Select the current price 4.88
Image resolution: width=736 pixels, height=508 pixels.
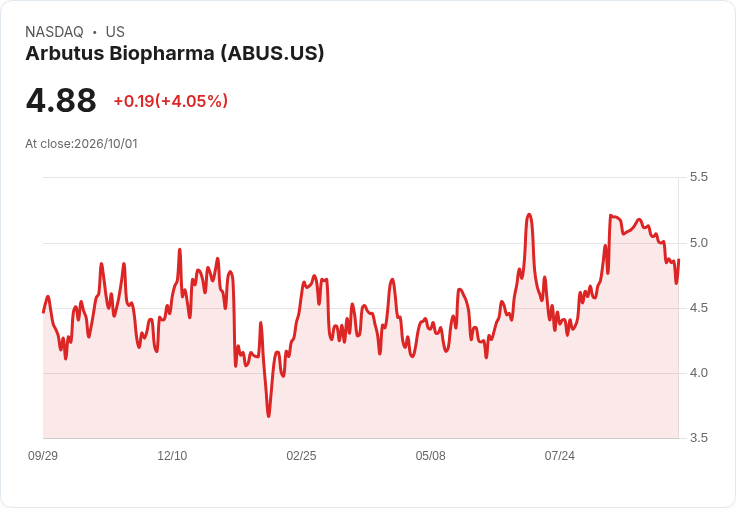point(61,100)
